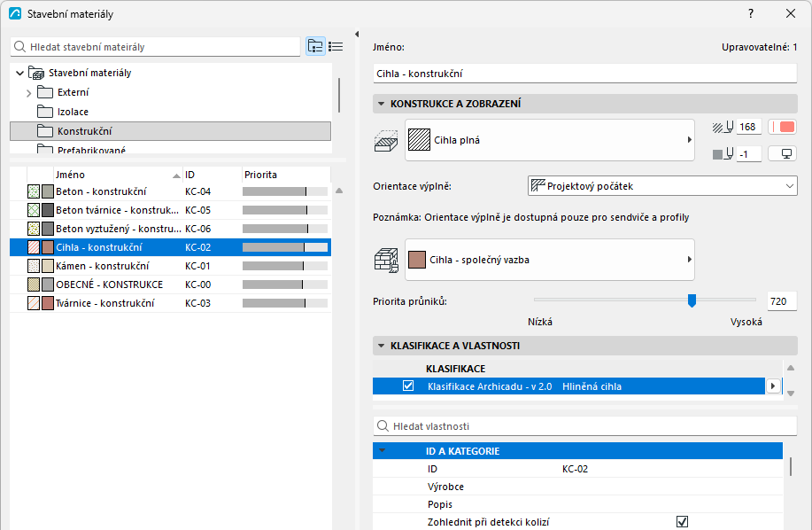Uncheck Klasifikace Archicadu v 2.0 checkbox
812x530 pixels.
[x=408, y=386]
